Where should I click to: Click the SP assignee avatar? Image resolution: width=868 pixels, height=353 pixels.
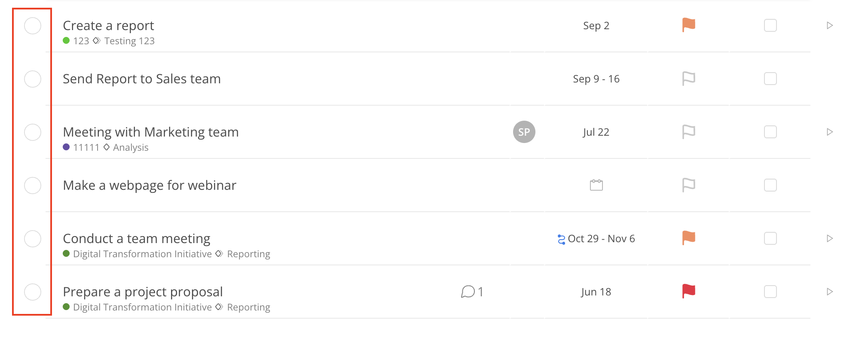524,132
